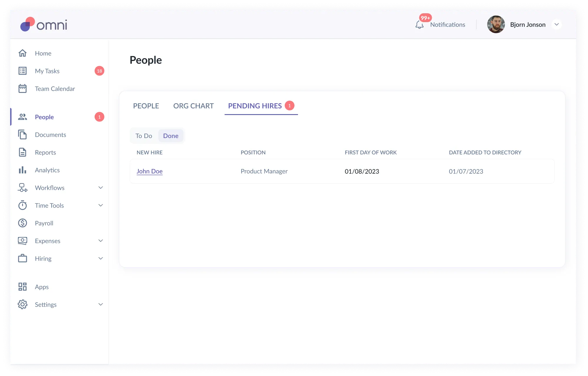Open the John Doe new hire link
The image size is (588, 376).
tap(149, 171)
